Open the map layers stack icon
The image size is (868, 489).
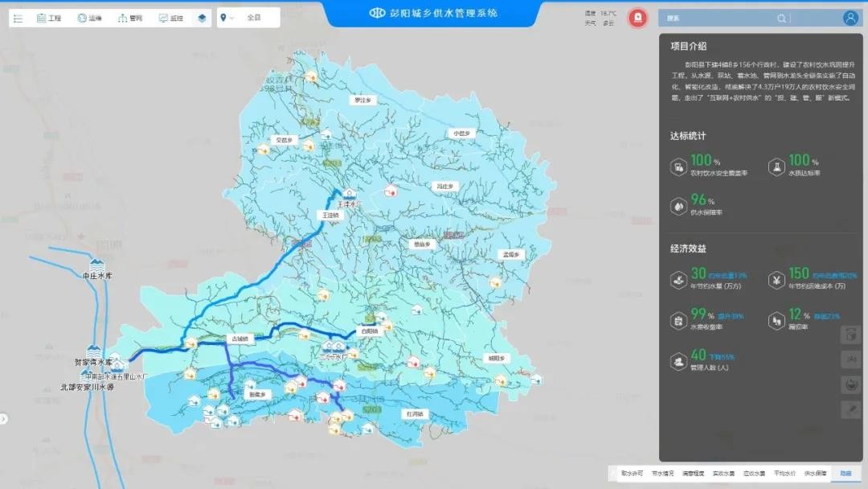click(202, 18)
